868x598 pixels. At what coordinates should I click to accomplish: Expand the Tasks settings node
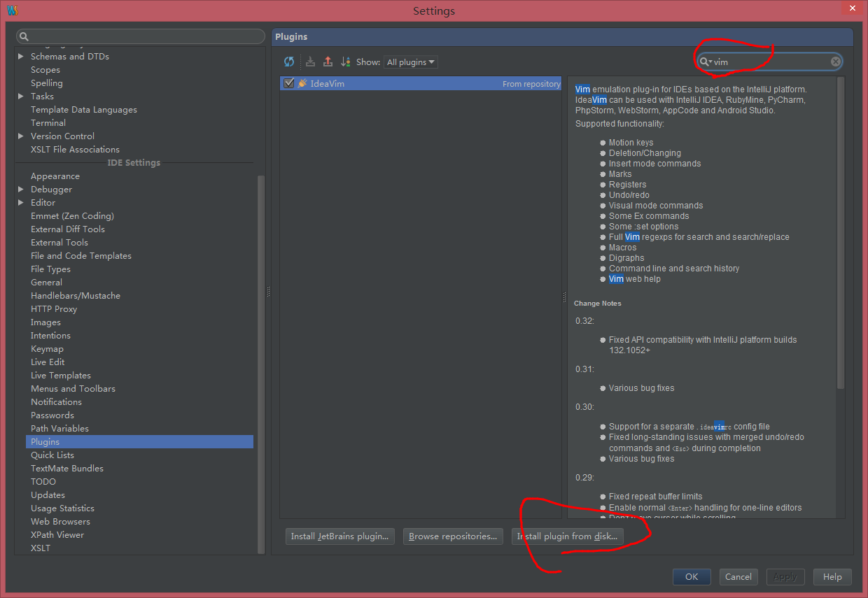pos(21,97)
